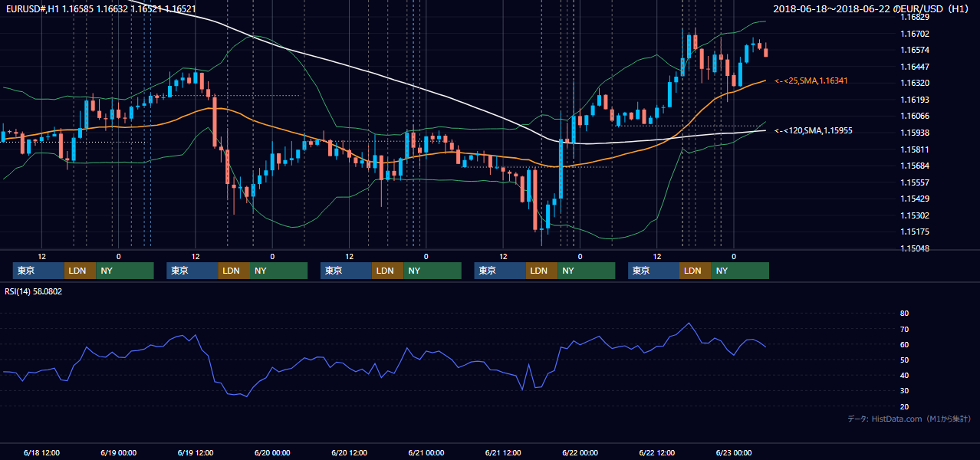Viewport: 980px width, 460px height.
Task: Click price axis label 1.16829
Action: [914, 17]
